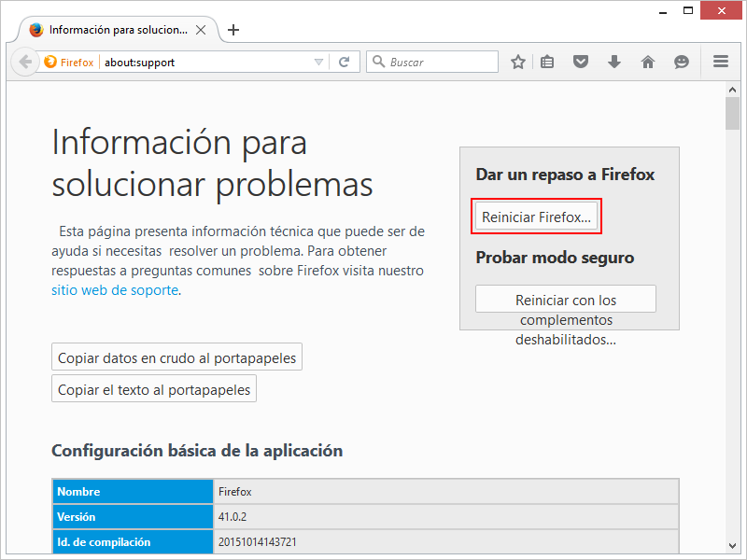This screenshot has width=747, height=560.
Task: Click Copiar datos en crudo al portapapeles
Action: pyautogui.click(x=176, y=357)
